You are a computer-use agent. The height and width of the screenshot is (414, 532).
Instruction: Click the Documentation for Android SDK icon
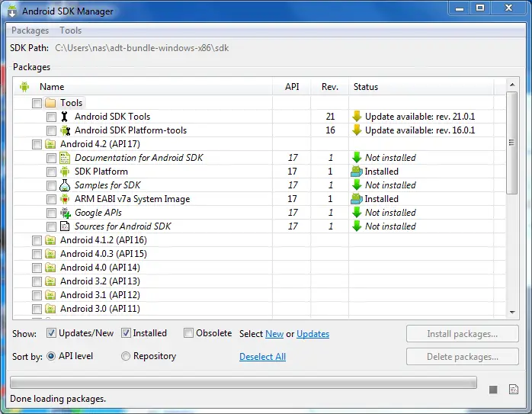(x=65, y=158)
